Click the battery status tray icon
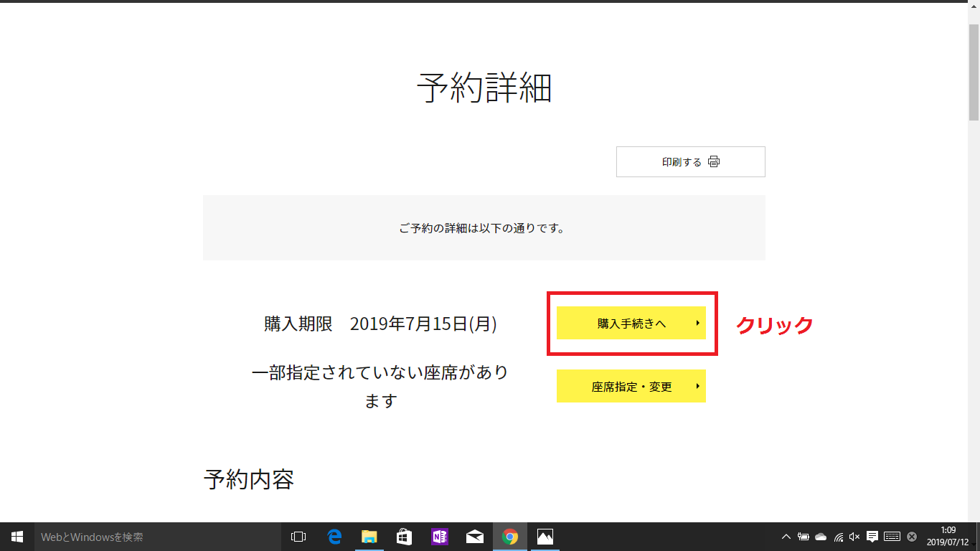Image resolution: width=980 pixels, height=551 pixels. (804, 537)
